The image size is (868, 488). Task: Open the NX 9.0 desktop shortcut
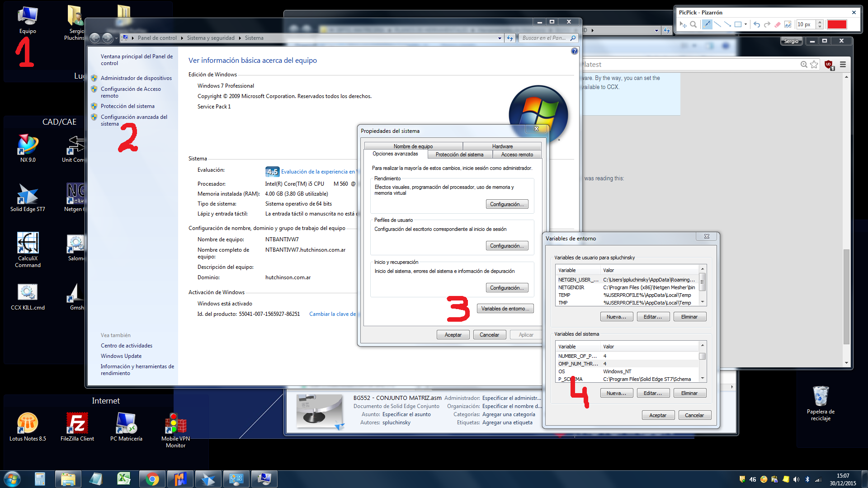click(x=28, y=148)
